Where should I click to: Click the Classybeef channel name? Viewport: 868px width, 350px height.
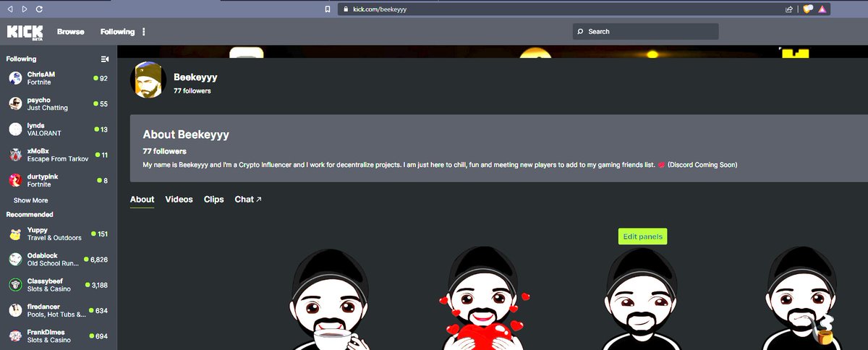[x=46, y=281]
